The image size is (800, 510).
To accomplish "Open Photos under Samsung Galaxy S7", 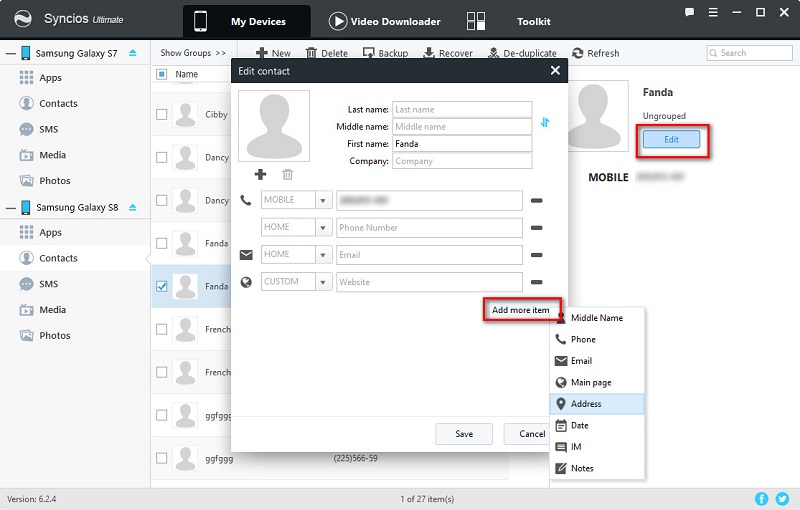I will (x=55, y=181).
